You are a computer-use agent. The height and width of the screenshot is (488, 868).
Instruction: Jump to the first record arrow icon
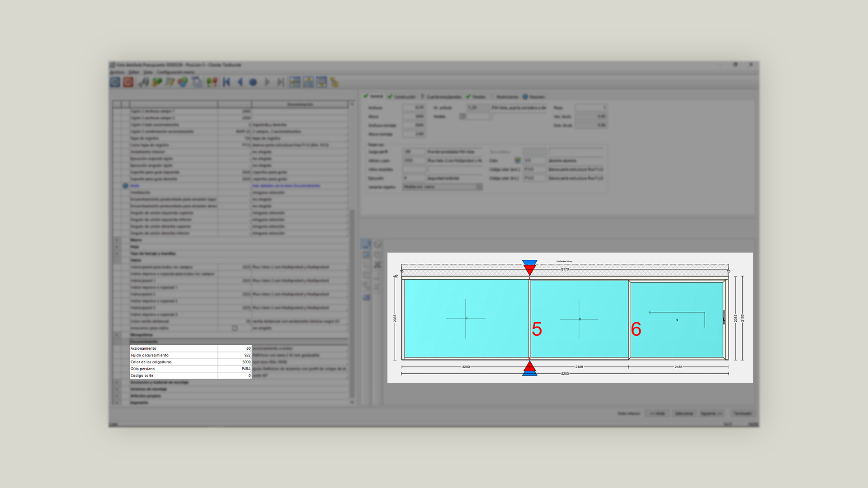226,82
